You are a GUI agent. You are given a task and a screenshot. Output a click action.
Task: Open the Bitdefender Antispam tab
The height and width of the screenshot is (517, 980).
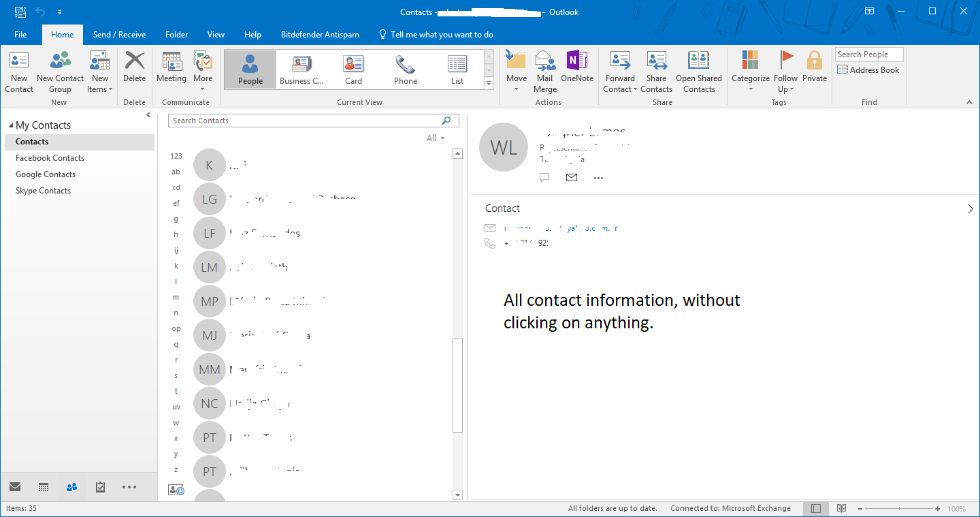[320, 35]
